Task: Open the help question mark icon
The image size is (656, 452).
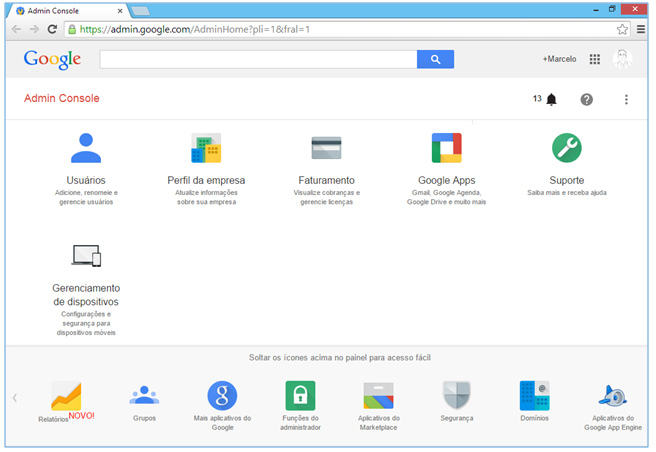Action: pyautogui.click(x=587, y=99)
